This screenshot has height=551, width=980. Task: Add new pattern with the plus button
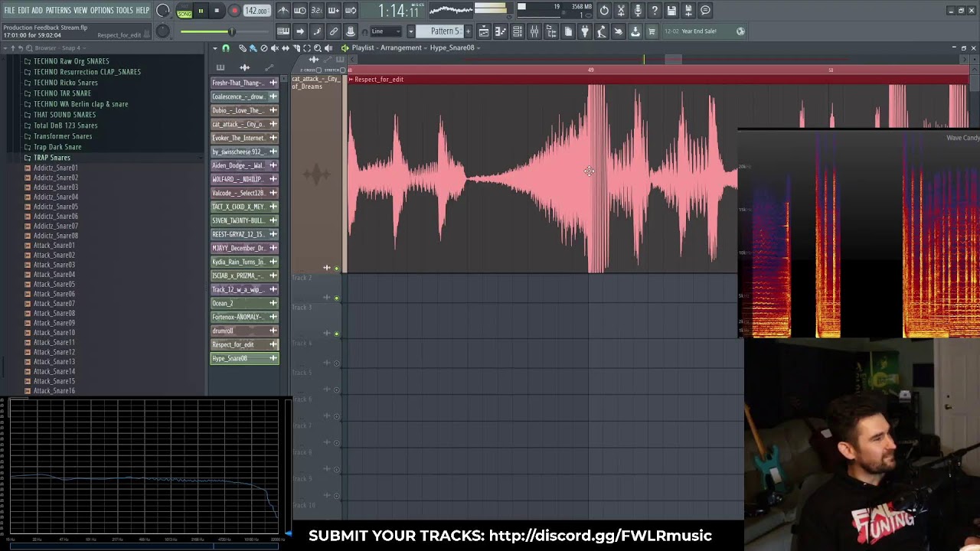coord(468,31)
